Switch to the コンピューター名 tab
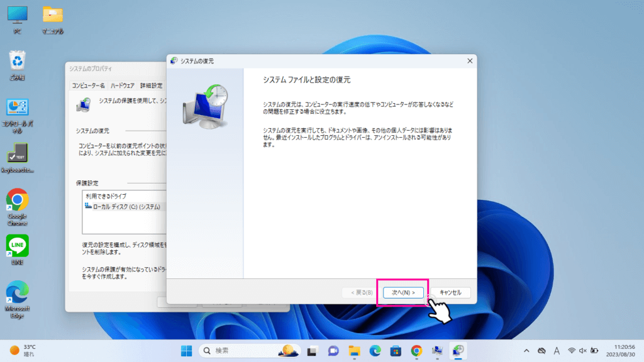644x362 pixels. pos(88,85)
